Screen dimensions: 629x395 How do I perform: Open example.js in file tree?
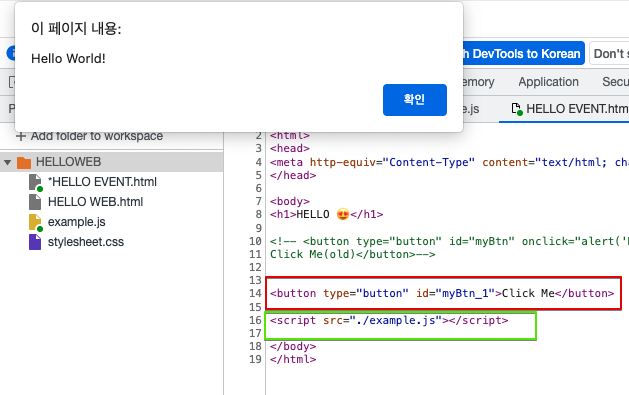[x=77, y=222]
